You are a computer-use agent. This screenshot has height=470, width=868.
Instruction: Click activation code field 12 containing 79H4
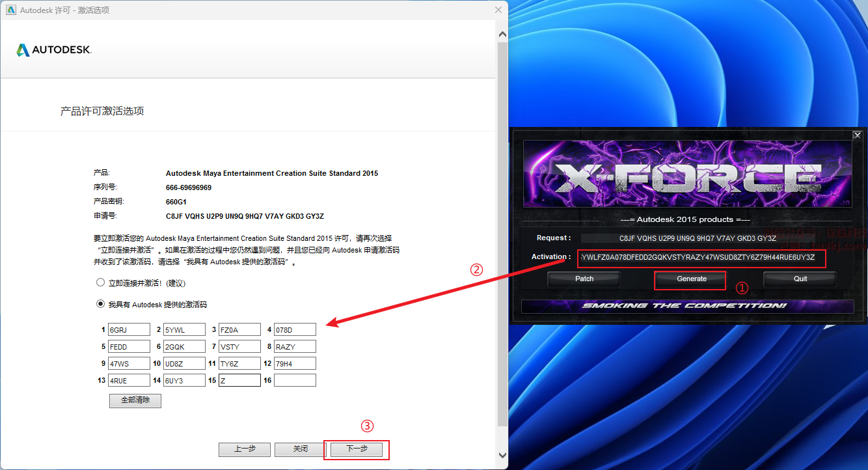(295, 363)
